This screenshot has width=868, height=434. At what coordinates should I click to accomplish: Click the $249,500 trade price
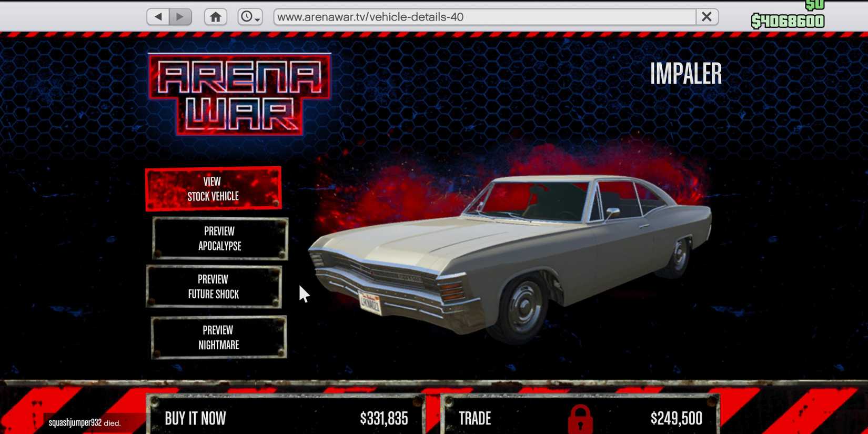(676, 419)
